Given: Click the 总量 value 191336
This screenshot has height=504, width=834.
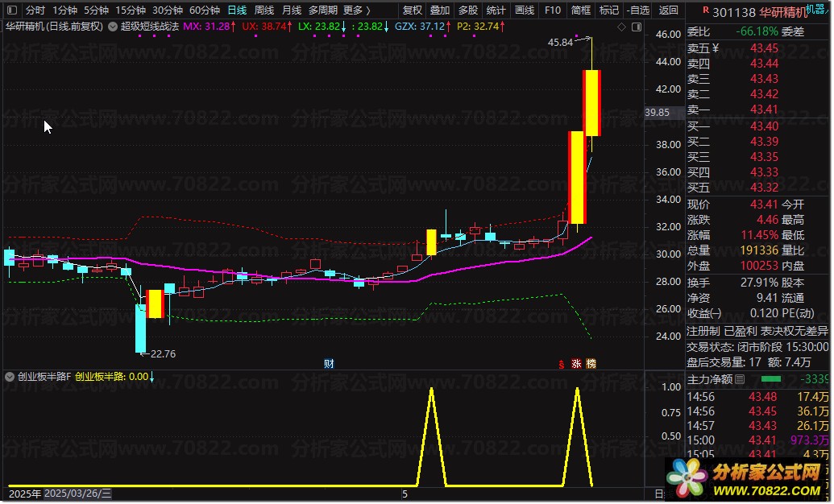Looking at the screenshot, I should (759, 250).
